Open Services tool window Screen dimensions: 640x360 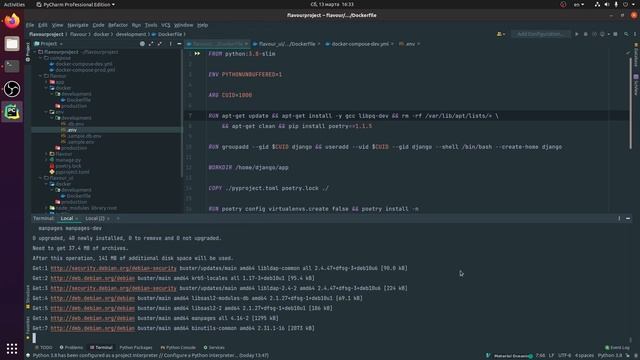point(214,348)
